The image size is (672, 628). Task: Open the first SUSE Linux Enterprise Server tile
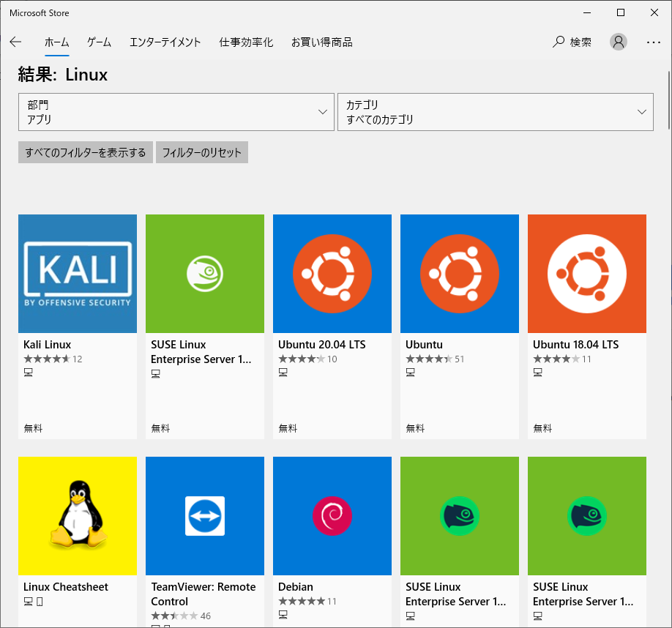(x=205, y=274)
